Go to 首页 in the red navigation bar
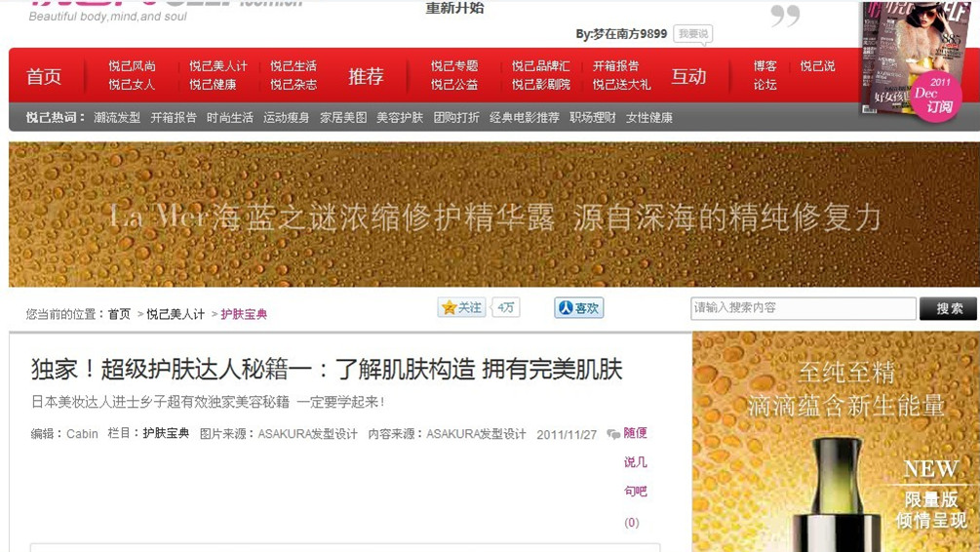Image resolution: width=980 pixels, height=552 pixels. click(44, 76)
